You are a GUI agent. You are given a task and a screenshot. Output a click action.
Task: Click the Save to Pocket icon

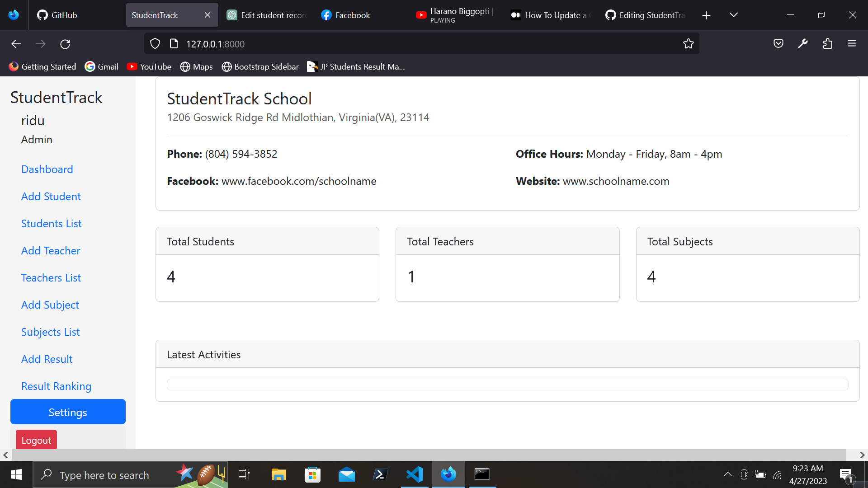[x=778, y=44]
